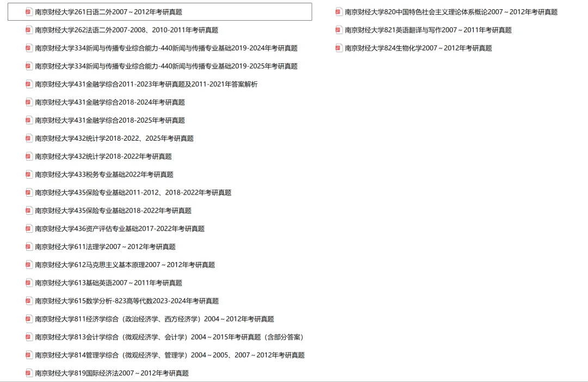Click PDF icon of 433税务专业基础 file
Image resolution: width=588 pixels, height=382 pixels.
tap(29, 174)
